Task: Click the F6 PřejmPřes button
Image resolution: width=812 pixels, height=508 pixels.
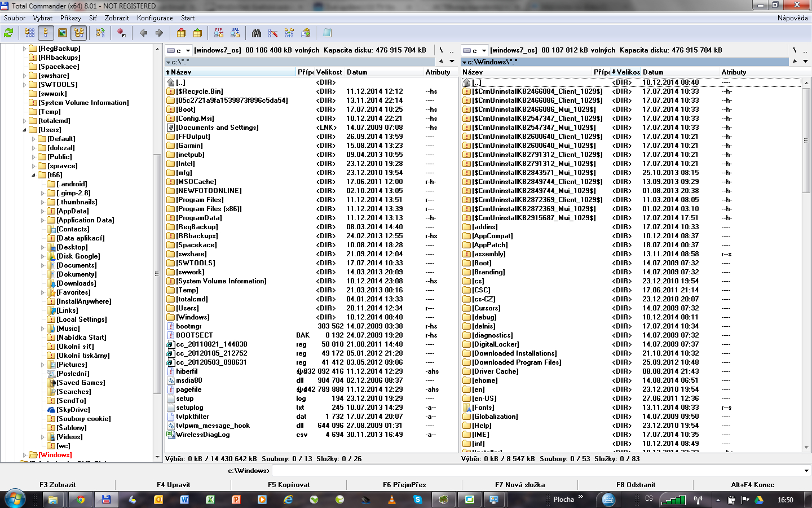Action: point(404,485)
